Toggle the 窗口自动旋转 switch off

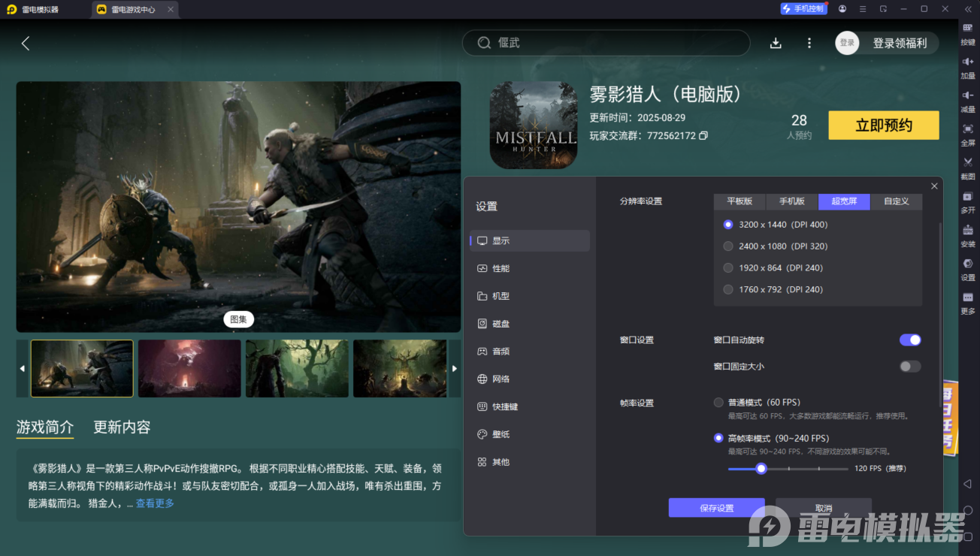point(909,340)
